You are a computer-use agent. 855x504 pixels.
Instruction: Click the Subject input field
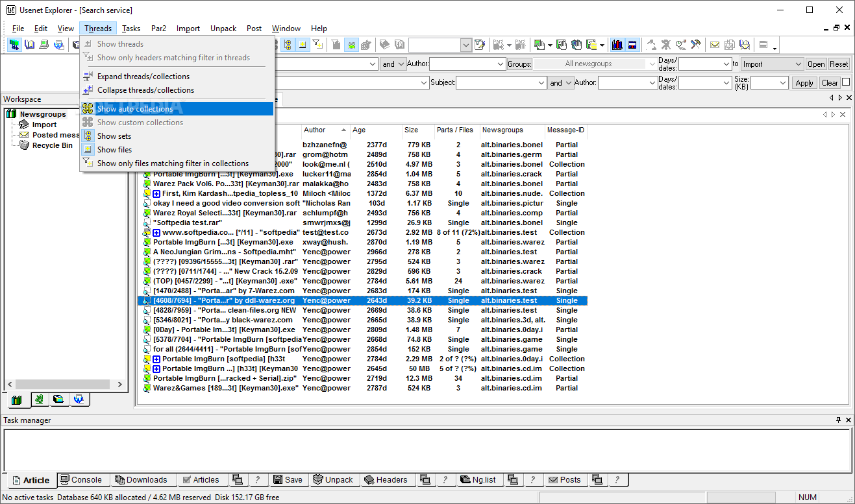point(502,82)
